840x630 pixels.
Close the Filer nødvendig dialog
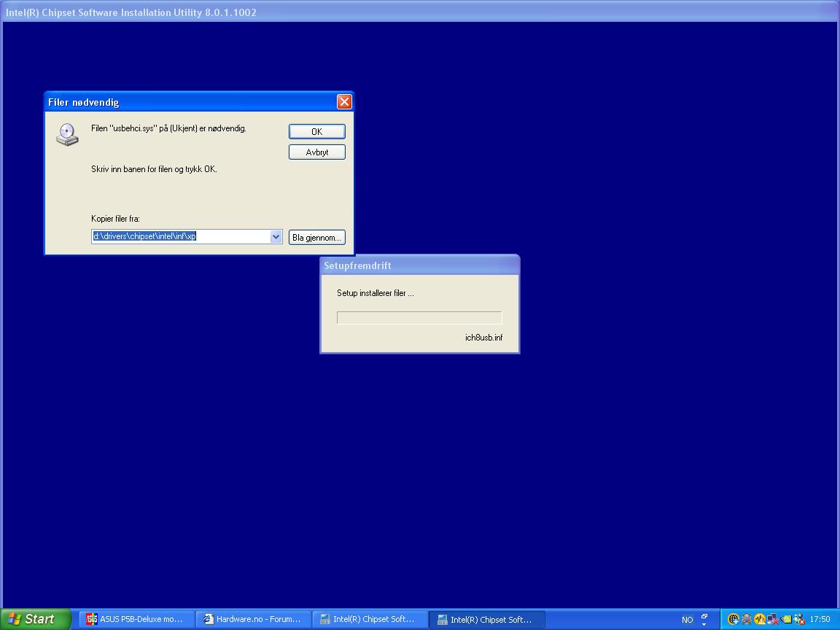click(x=344, y=102)
